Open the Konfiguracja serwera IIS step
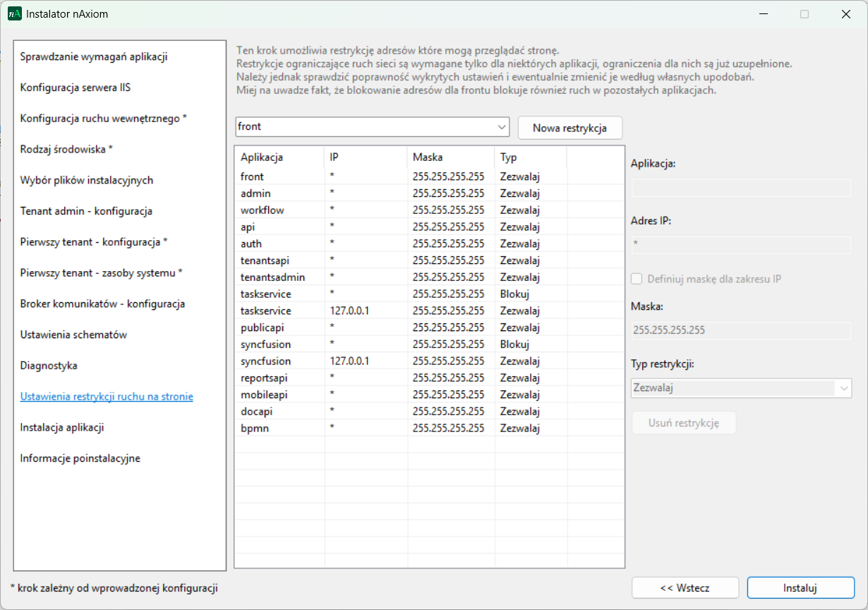 click(x=76, y=88)
